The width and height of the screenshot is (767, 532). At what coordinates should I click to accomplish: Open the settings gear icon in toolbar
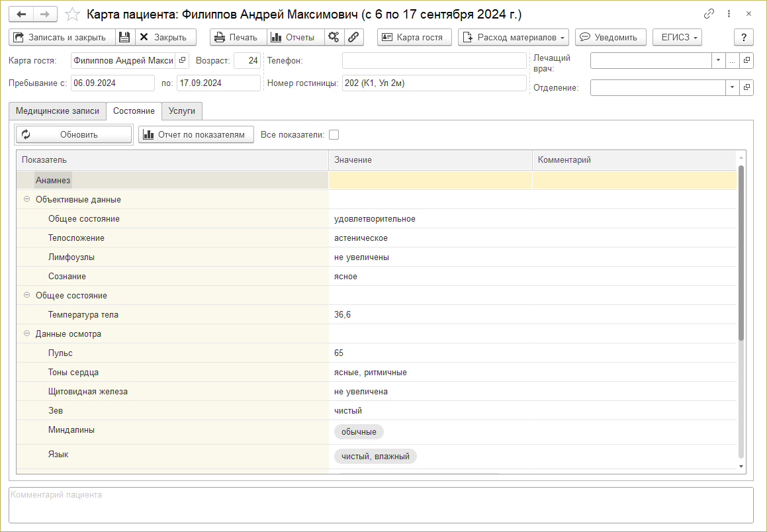pos(334,37)
